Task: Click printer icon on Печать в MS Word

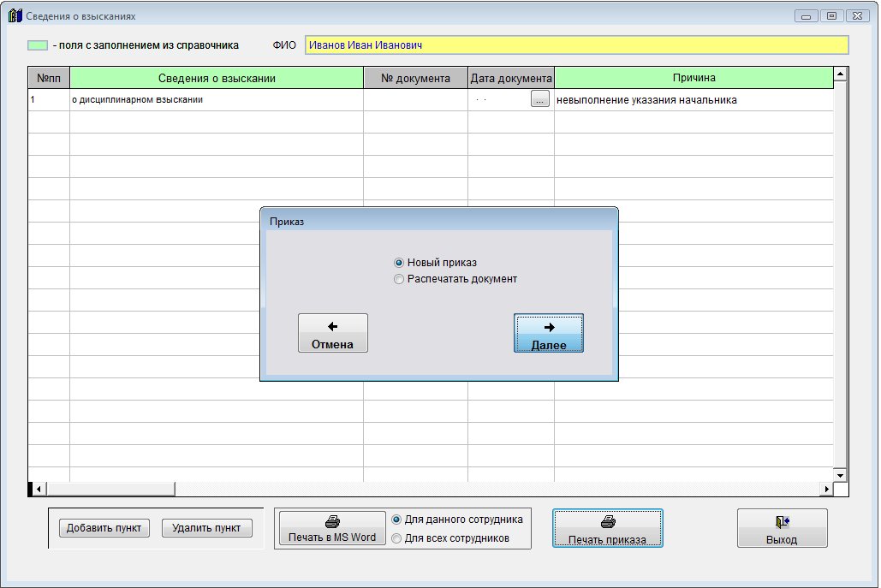Action: (x=332, y=520)
